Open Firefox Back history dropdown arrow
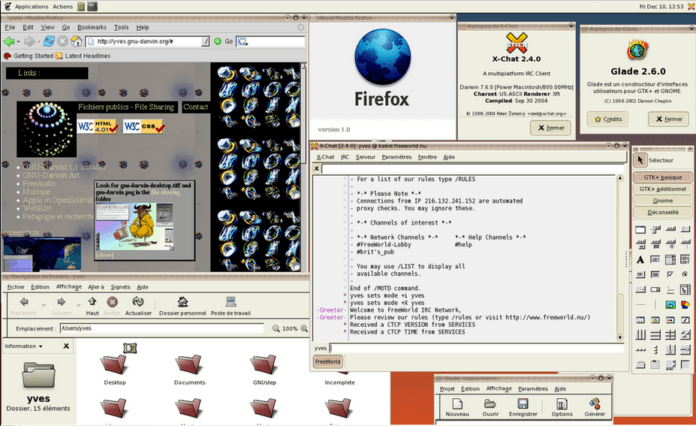Viewport: 696px width, 426px height. point(18,42)
